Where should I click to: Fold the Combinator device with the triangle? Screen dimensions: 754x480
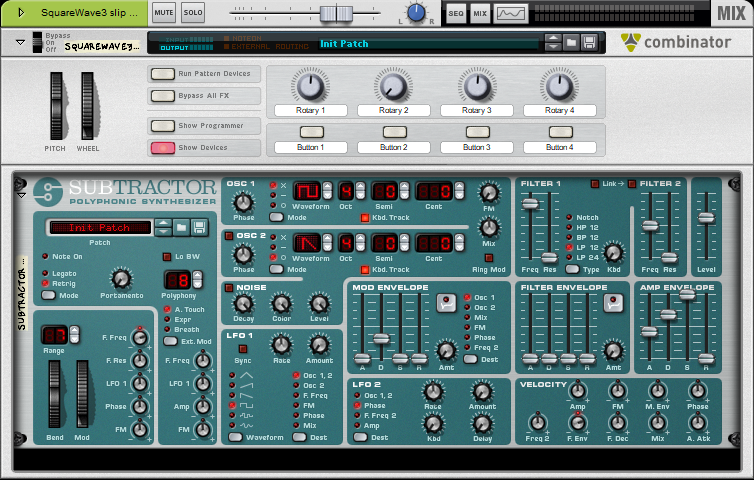20,42
